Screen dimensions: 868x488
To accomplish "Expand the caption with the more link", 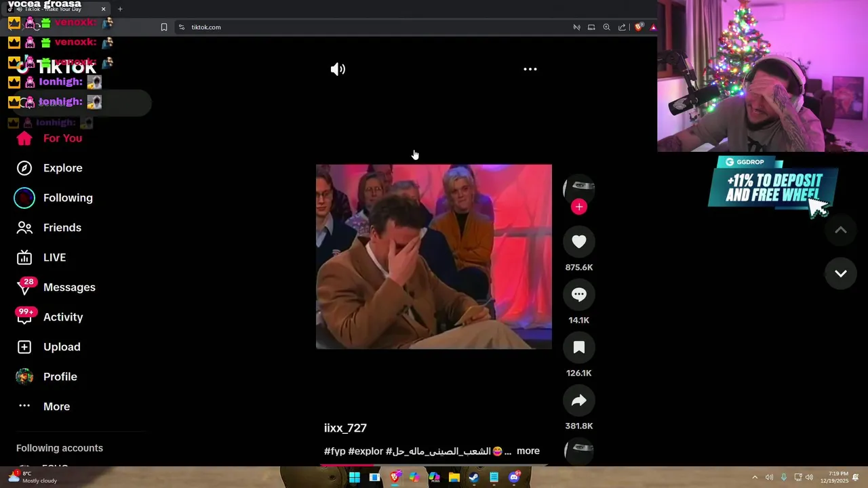I will [x=528, y=451].
